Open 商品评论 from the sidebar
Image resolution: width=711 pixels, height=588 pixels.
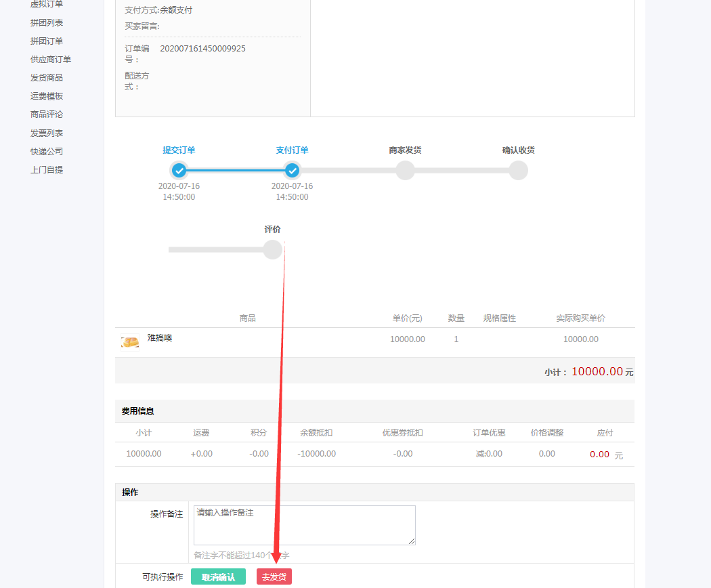coord(47,114)
